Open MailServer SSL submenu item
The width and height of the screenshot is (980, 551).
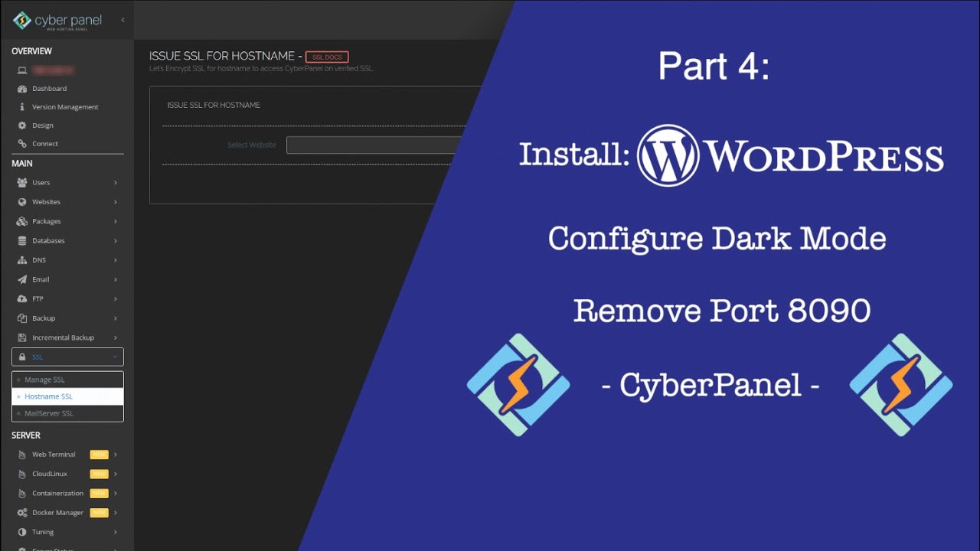67,413
